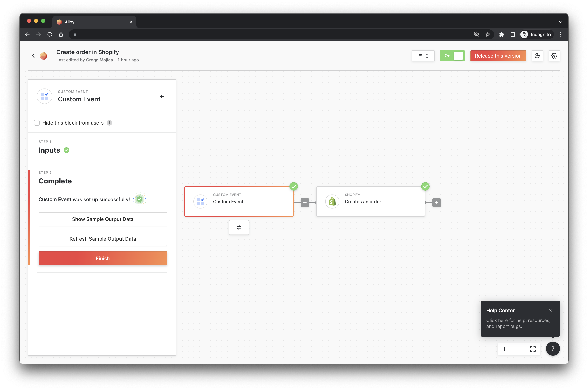
Task: Expand Step 1 Inputs section
Action: tap(49, 150)
